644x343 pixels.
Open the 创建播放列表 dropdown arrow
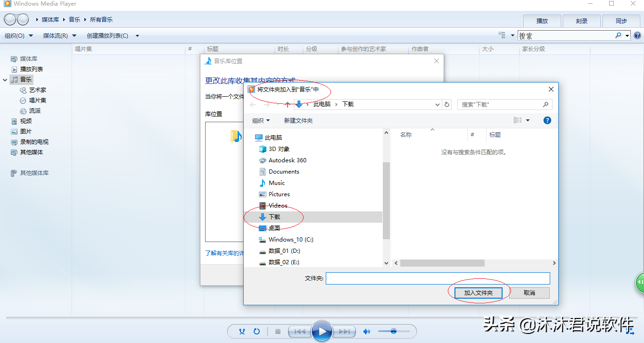[x=137, y=35]
